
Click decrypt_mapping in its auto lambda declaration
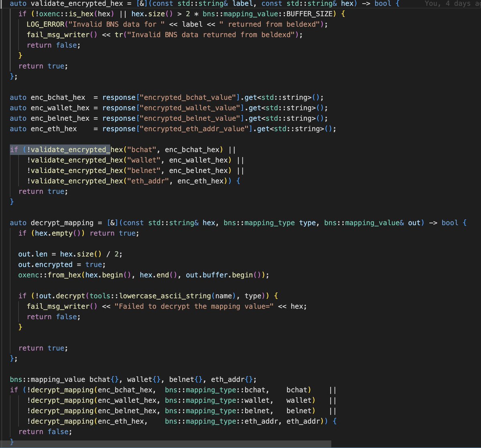62,223
